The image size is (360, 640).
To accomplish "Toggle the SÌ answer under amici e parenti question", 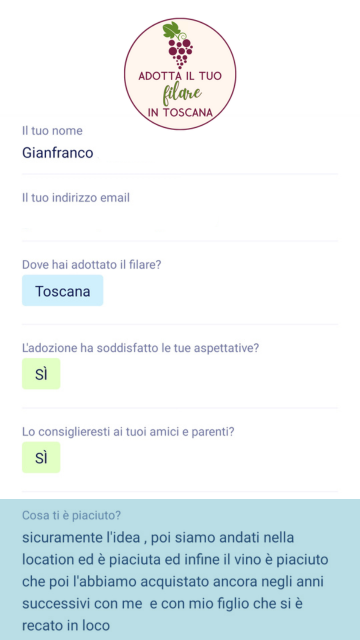I will pyautogui.click(x=41, y=458).
